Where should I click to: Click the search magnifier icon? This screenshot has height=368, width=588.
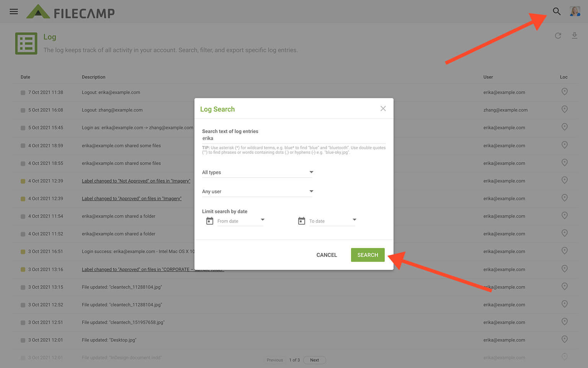(x=557, y=11)
